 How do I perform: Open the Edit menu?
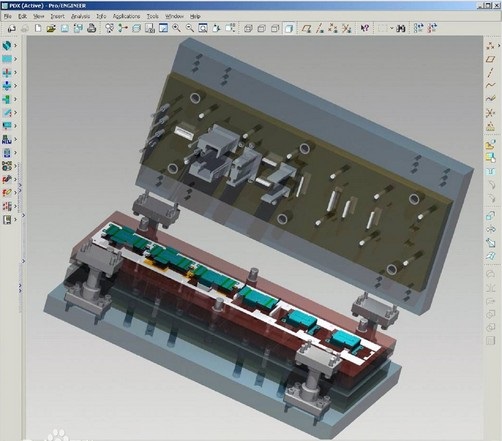coord(22,16)
